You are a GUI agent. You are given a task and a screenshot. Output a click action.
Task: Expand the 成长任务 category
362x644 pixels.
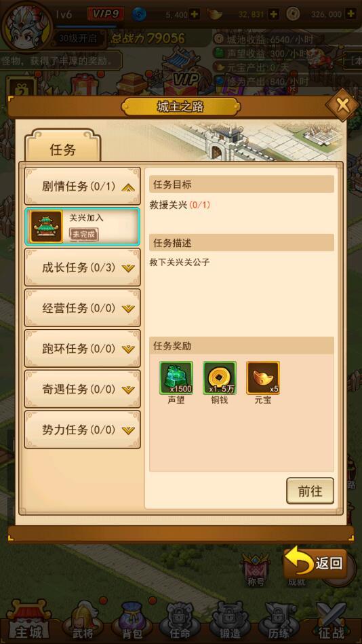(83, 267)
